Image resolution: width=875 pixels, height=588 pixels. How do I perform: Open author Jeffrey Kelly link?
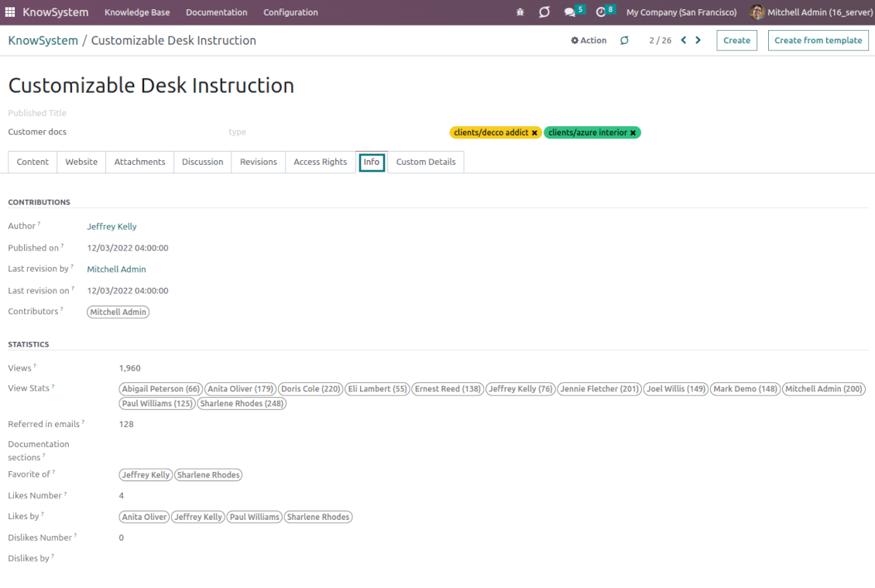(112, 226)
